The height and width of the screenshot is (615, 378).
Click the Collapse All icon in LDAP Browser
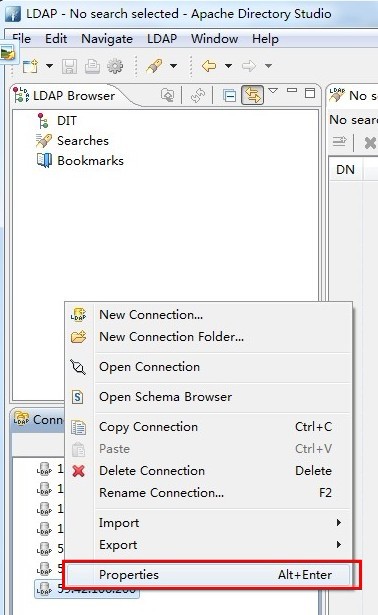pyautogui.click(x=229, y=95)
